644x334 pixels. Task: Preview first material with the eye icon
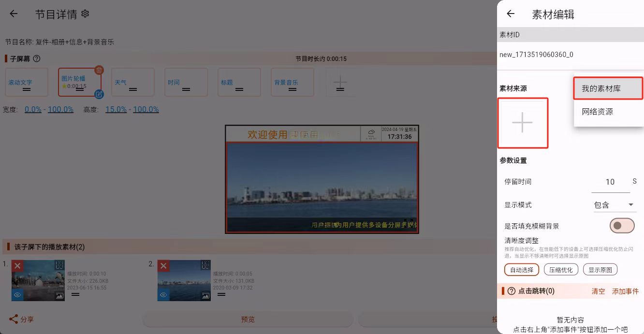18,295
